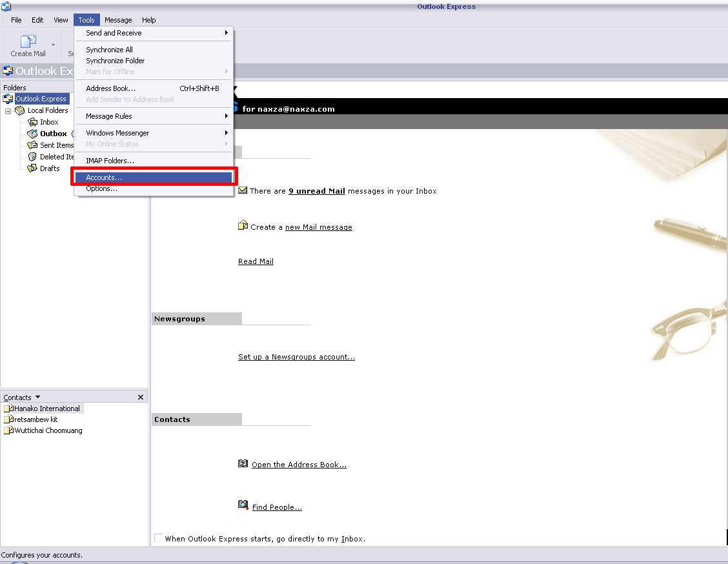Click the Outbox folder icon
The image size is (728, 564).
pos(32,134)
